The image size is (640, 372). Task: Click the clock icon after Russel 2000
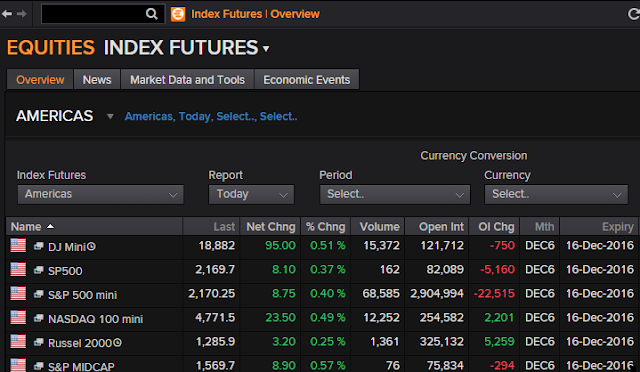[118, 343]
